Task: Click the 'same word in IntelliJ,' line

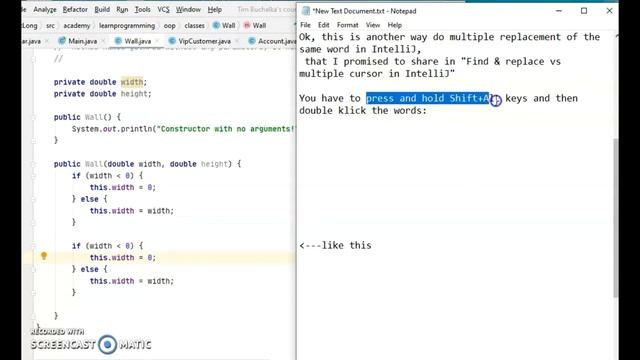Action: 360,49
